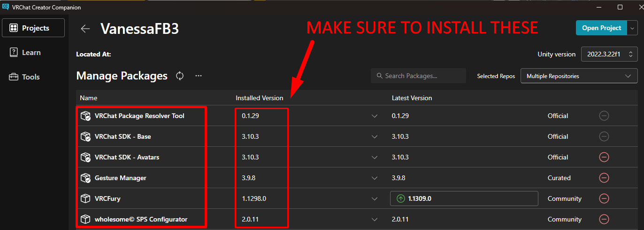Click the Open Project button
This screenshot has height=230, width=644.
tap(601, 28)
